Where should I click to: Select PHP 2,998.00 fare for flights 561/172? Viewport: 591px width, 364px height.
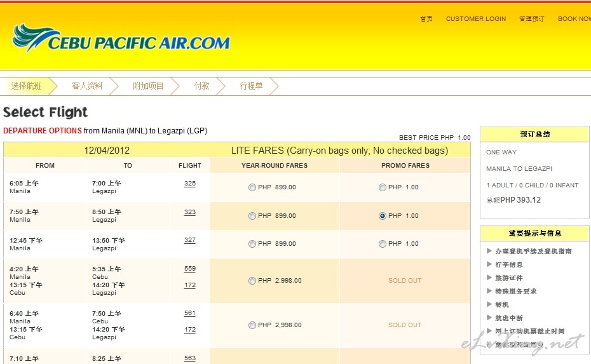pos(252,325)
